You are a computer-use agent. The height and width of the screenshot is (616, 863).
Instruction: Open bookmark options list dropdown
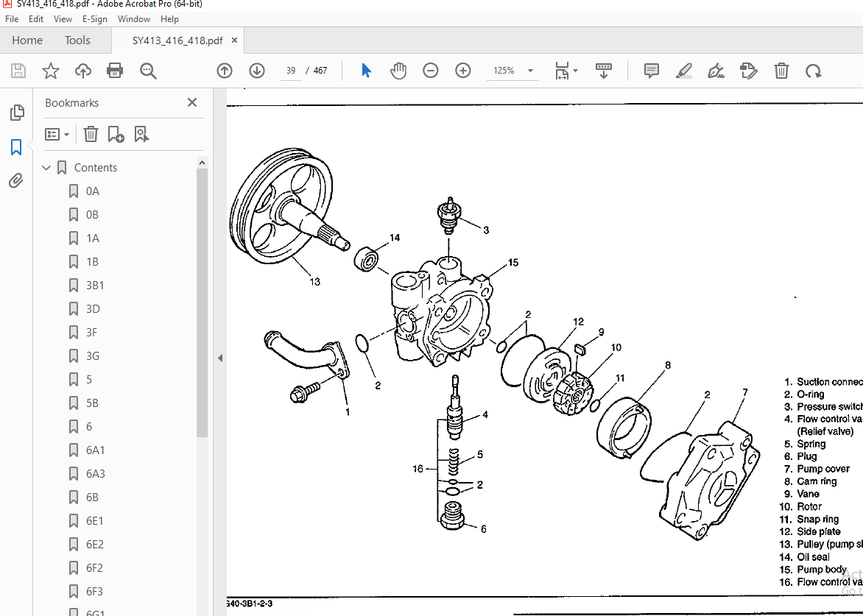pyautogui.click(x=57, y=134)
